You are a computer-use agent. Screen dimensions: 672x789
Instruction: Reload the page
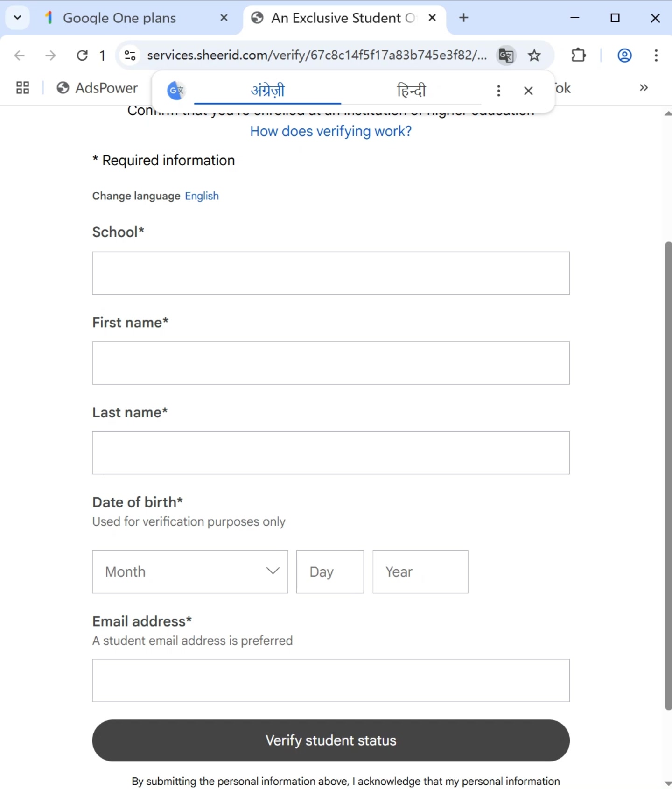pyautogui.click(x=82, y=56)
